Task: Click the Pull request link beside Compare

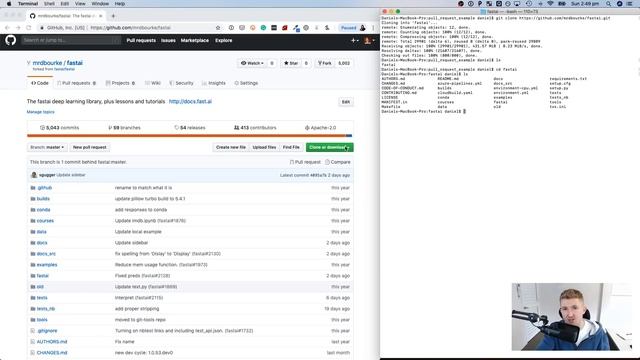Action: coord(305,162)
